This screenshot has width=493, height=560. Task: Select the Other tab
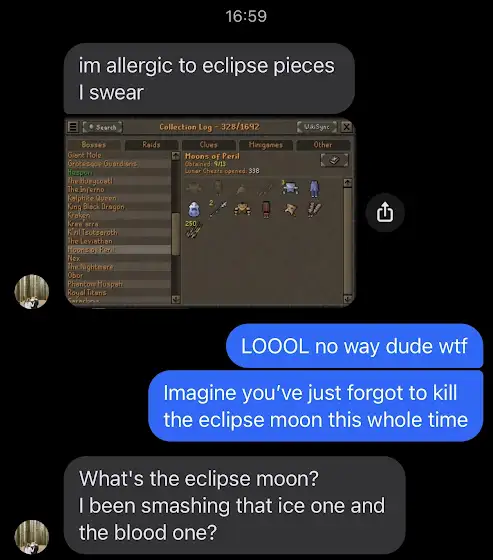click(x=323, y=145)
